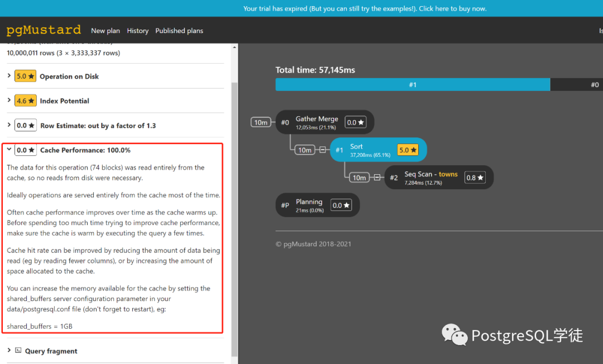Collapse the Seq Scan node toggle
This screenshot has width=603, height=364.
tap(377, 177)
